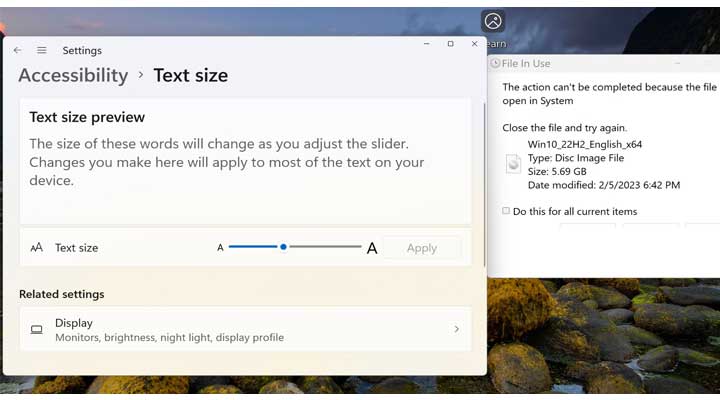
Task: Click the large A slider label
Action: coord(372,248)
